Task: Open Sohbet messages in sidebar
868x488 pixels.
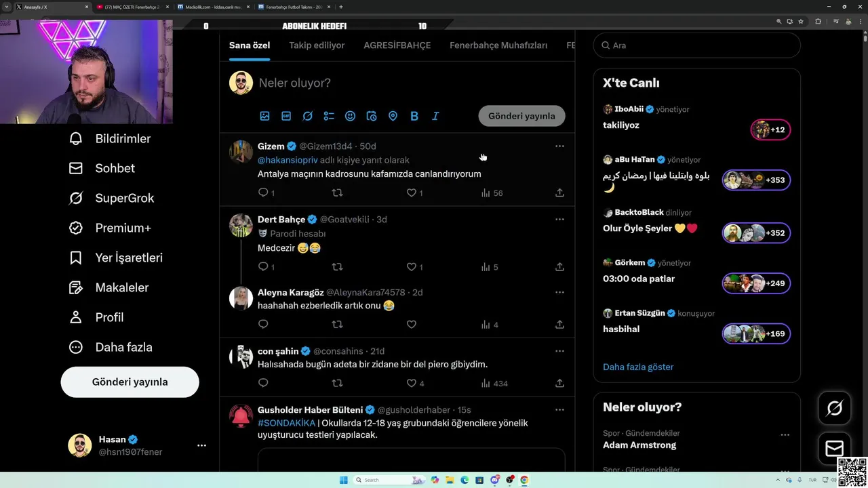Action: click(x=102, y=169)
